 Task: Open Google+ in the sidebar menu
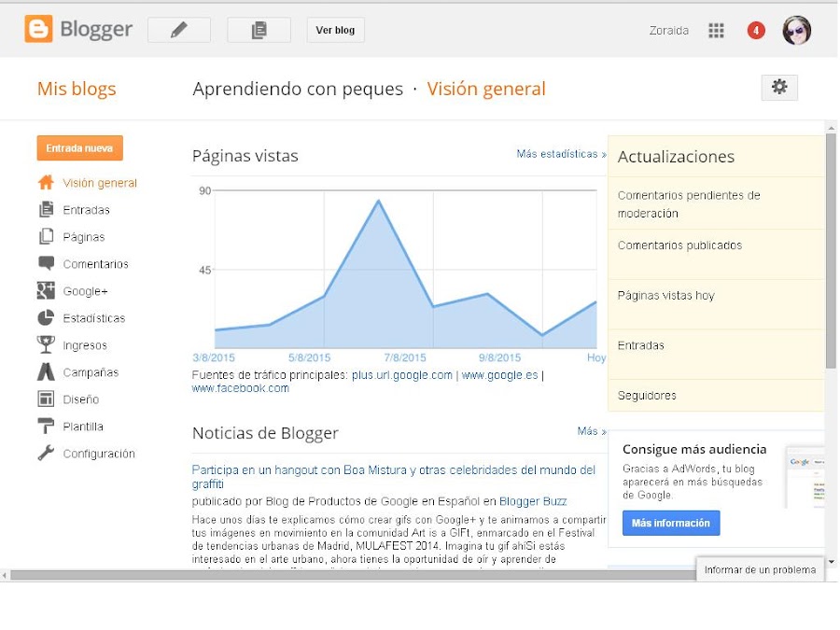pyautogui.click(x=85, y=291)
